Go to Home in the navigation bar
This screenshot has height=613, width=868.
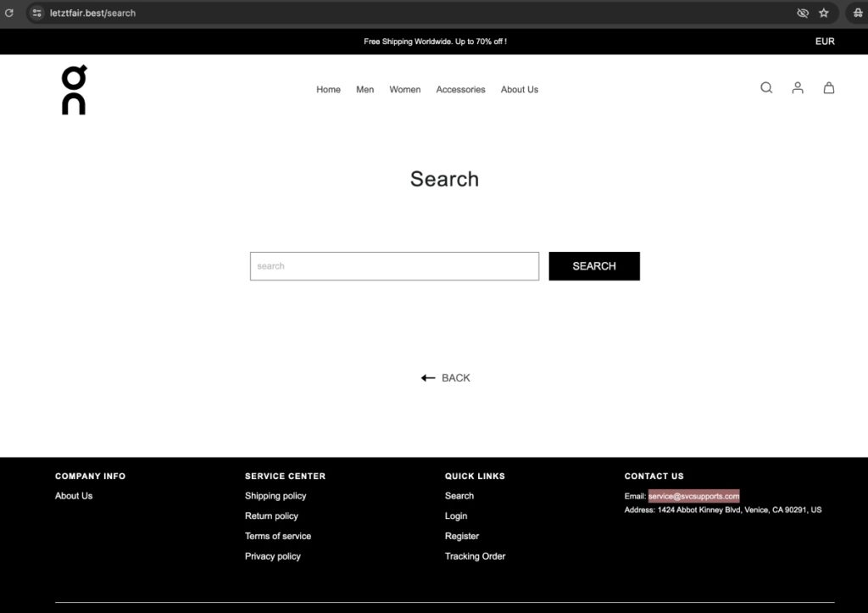click(328, 90)
